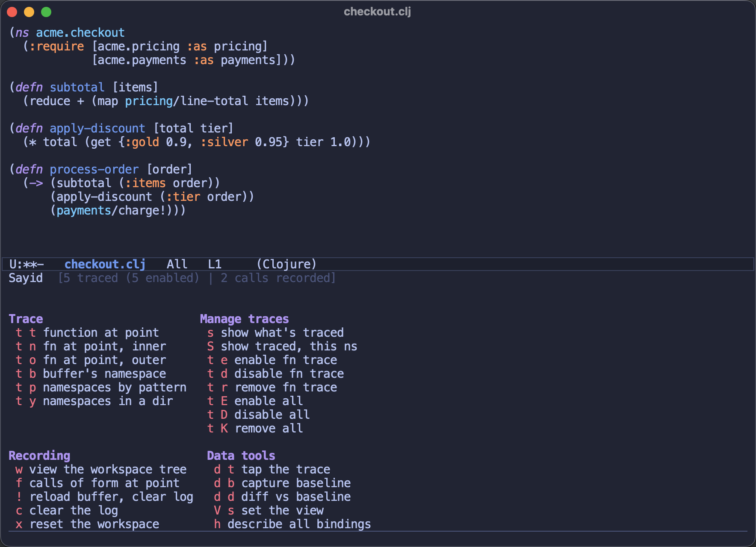Screen dimensions: 756x547
Task: Select 'd t tap the trace'
Action: 272,469
